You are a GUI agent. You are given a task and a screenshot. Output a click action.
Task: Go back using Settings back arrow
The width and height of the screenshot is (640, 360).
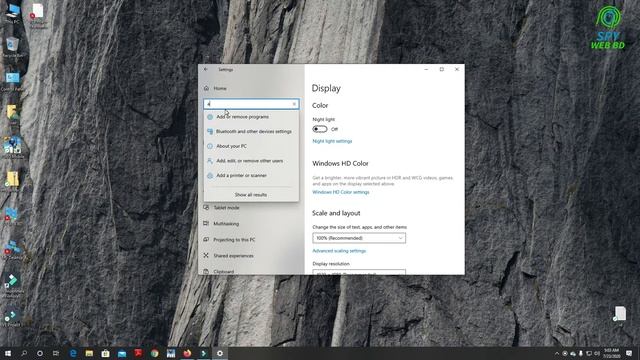[x=206, y=69]
